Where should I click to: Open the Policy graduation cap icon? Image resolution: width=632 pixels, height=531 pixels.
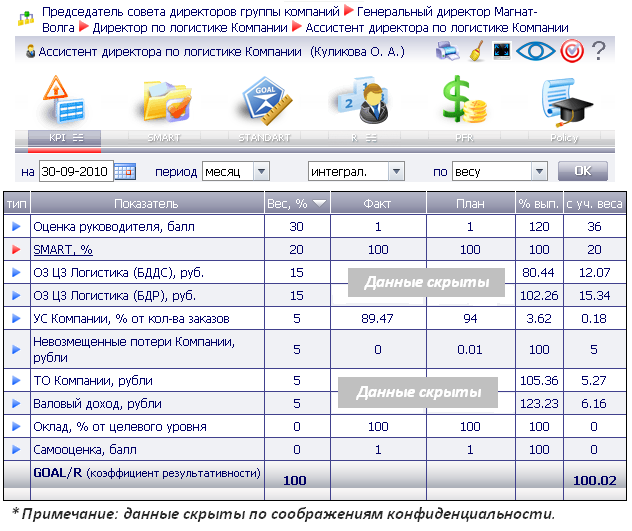[566, 102]
